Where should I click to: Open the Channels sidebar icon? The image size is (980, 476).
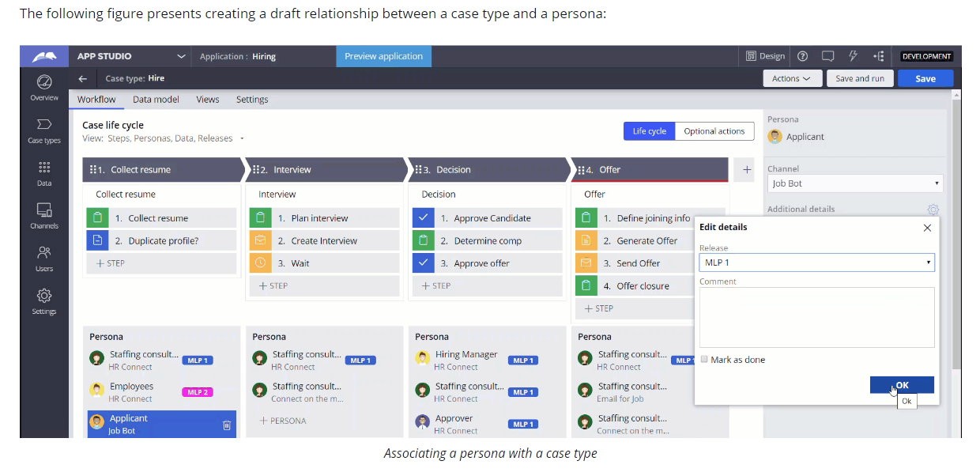(44, 216)
